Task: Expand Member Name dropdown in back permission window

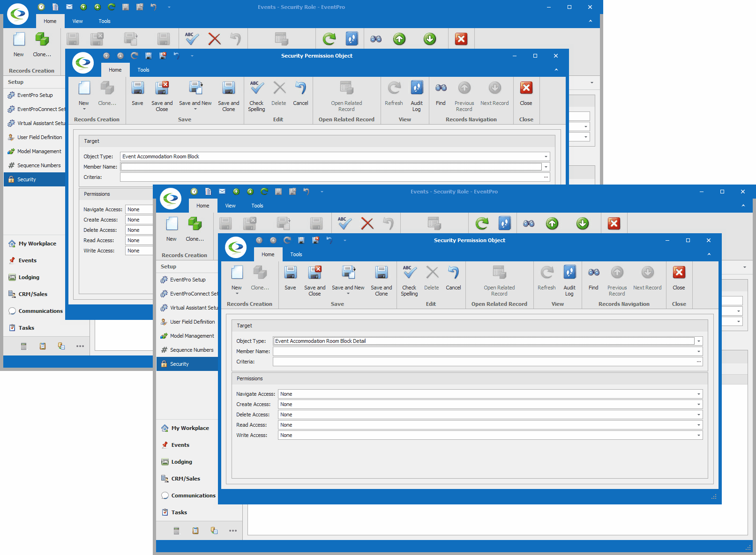Action: [546, 167]
